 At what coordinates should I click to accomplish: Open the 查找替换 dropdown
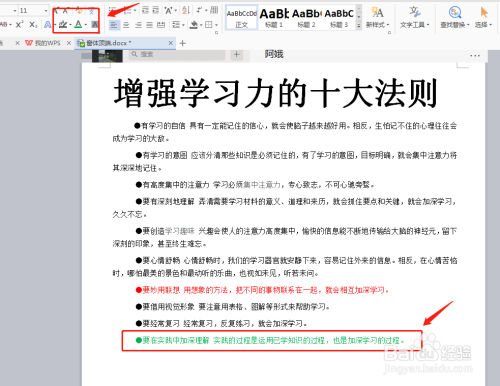[x=455, y=17]
